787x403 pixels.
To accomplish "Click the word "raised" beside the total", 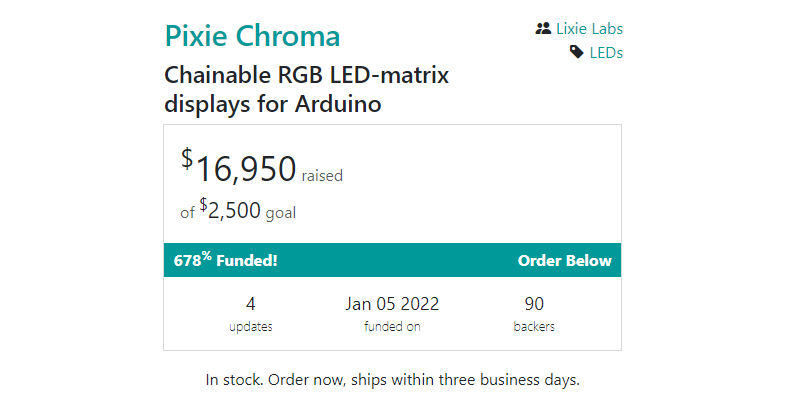I will pyautogui.click(x=322, y=176).
